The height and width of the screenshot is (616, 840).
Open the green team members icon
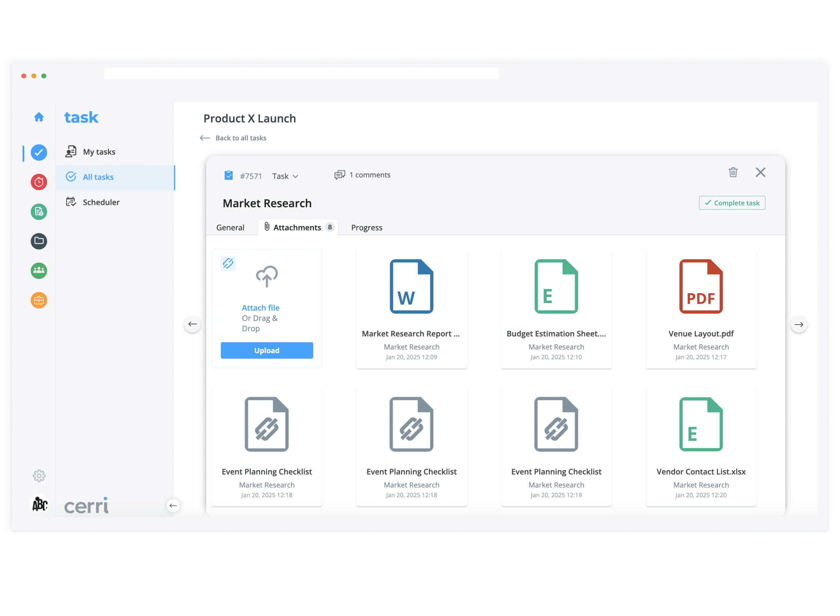point(39,271)
